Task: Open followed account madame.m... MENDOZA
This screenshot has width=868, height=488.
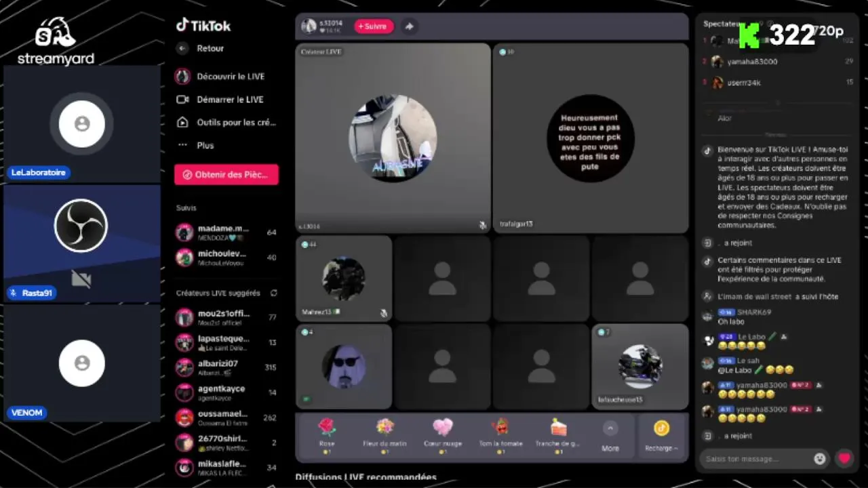Action: pos(226,232)
